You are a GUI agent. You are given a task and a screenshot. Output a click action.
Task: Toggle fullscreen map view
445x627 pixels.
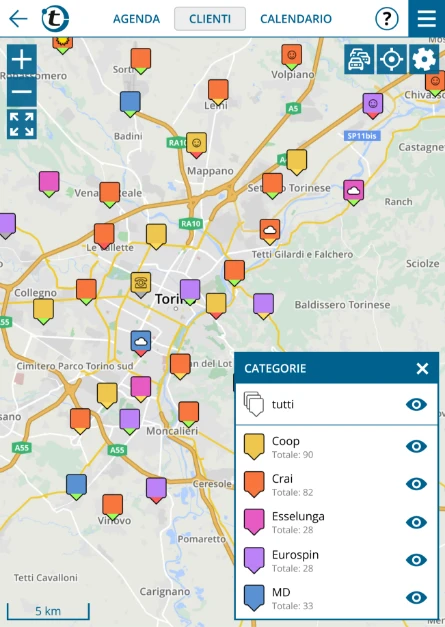22,124
